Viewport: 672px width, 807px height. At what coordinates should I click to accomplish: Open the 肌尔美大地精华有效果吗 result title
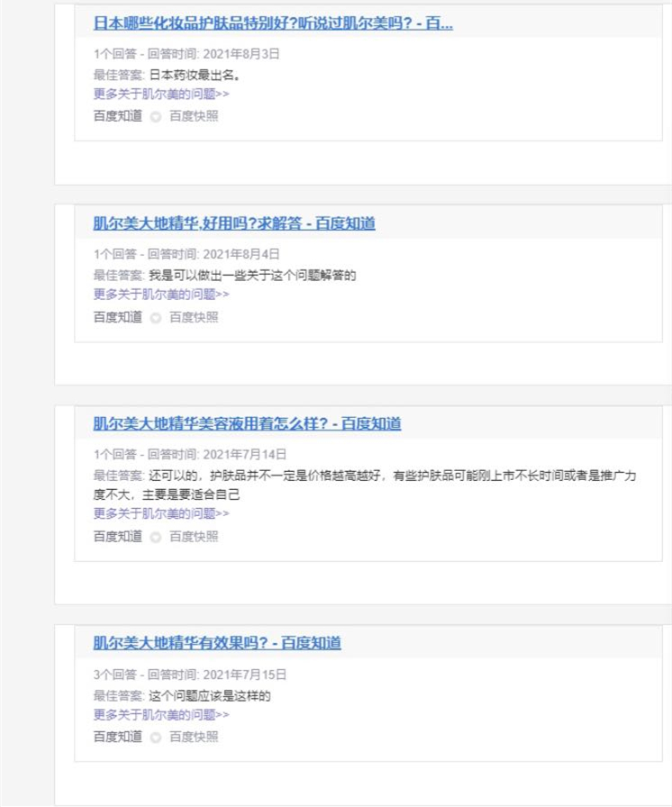[x=217, y=643]
